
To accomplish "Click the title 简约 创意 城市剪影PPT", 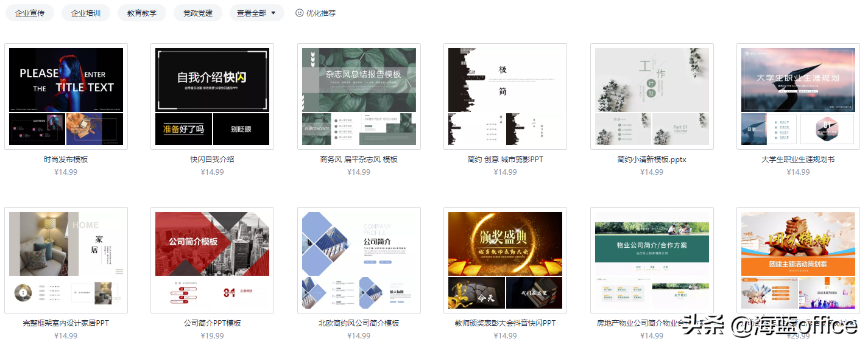I will click(x=505, y=159).
